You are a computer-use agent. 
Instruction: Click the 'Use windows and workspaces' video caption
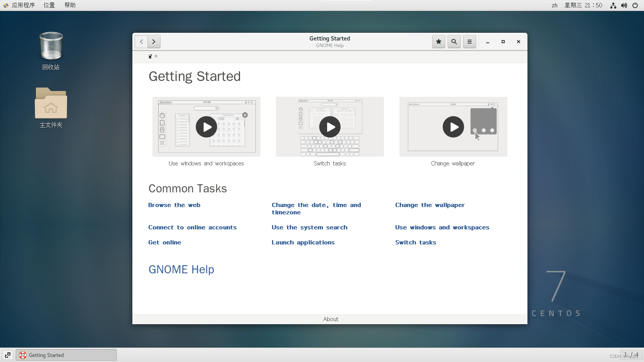pos(206,163)
